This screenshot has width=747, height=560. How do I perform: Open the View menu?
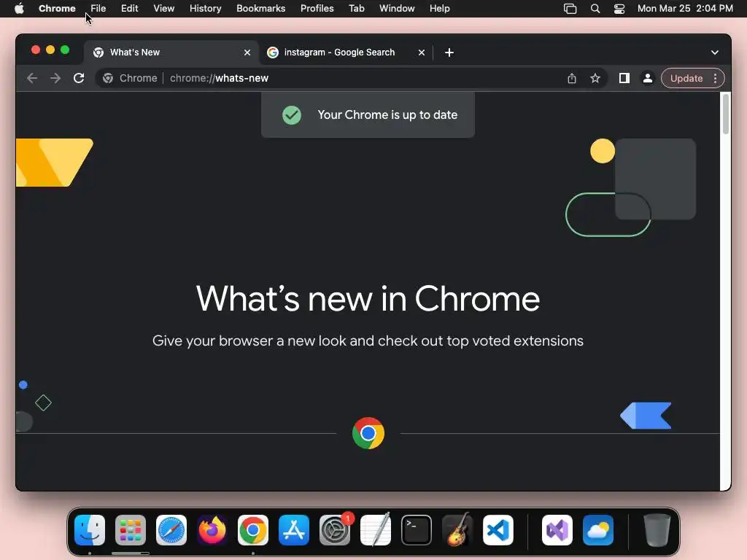pyautogui.click(x=164, y=9)
